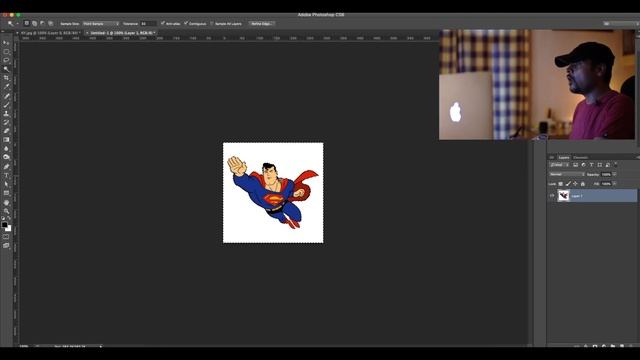Select the Blur tool
This screenshot has width=640, height=360.
tap(6, 148)
